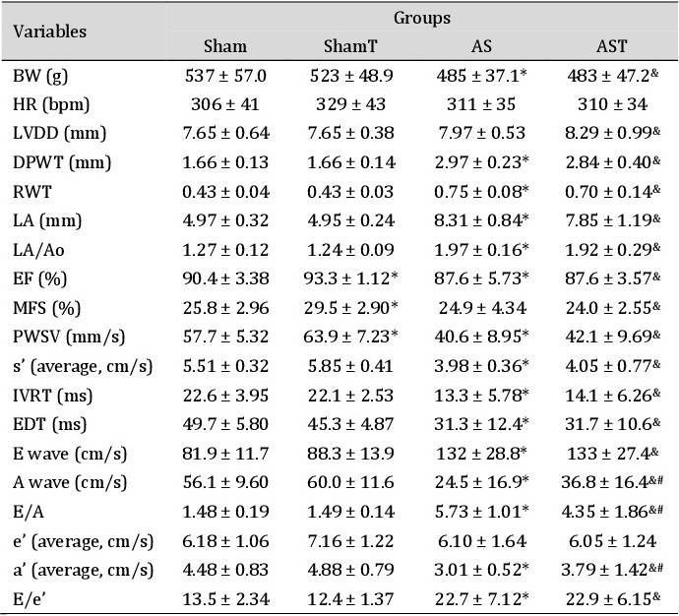Click the AS column header
This screenshot has height=616, width=679.
481,46
